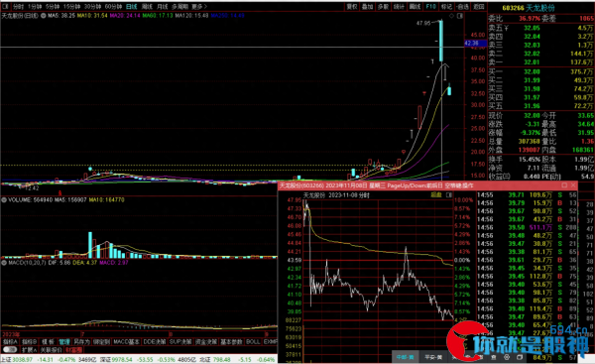This screenshot has height=364, width=595.
Task: Toggle the 叠加 overlay button
Action: click(x=367, y=7)
